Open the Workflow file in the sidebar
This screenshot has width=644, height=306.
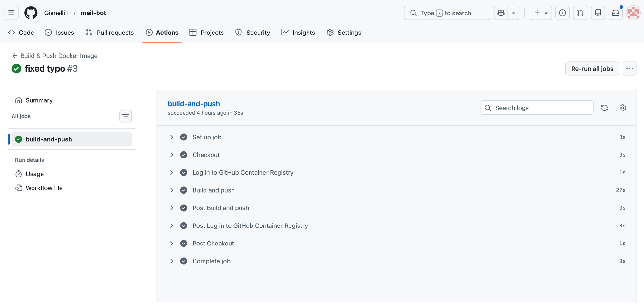tap(44, 188)
